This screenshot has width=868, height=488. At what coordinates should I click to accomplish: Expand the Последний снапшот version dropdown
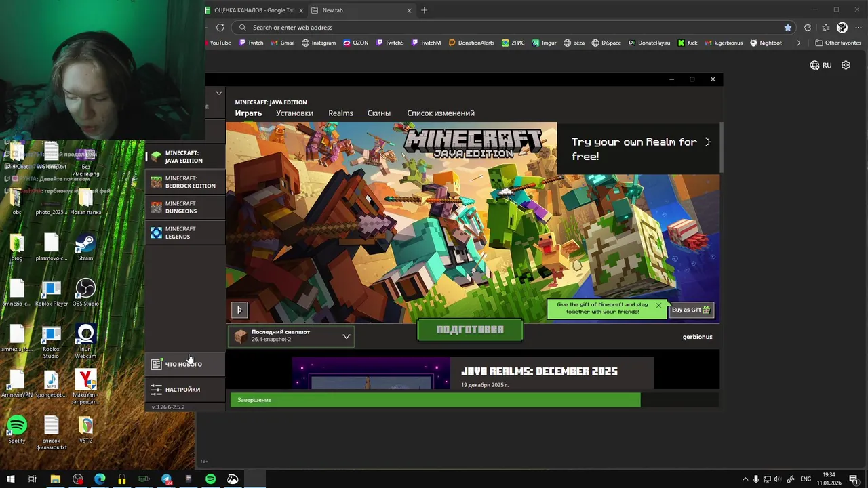291,336
